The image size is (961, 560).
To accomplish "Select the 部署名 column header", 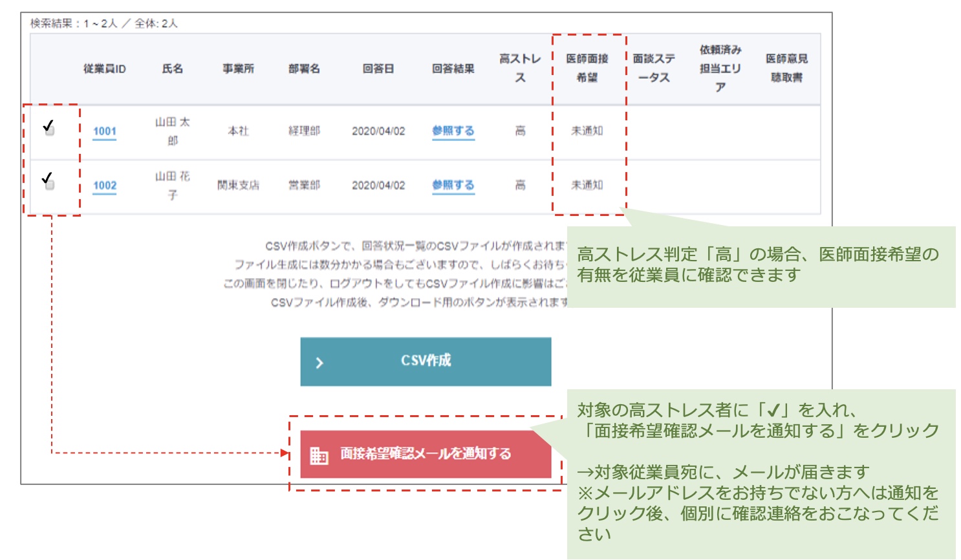I will (305, 69).
